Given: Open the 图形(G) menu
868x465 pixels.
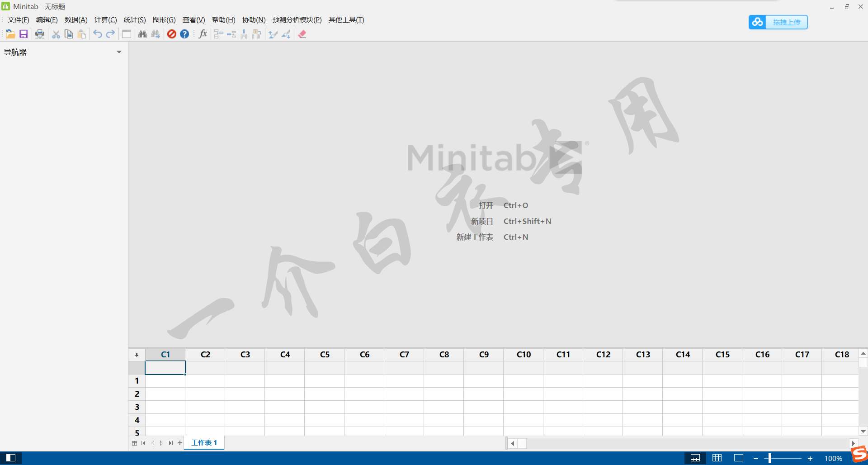Looking at the screenshot, I should (x=164, y=20).
